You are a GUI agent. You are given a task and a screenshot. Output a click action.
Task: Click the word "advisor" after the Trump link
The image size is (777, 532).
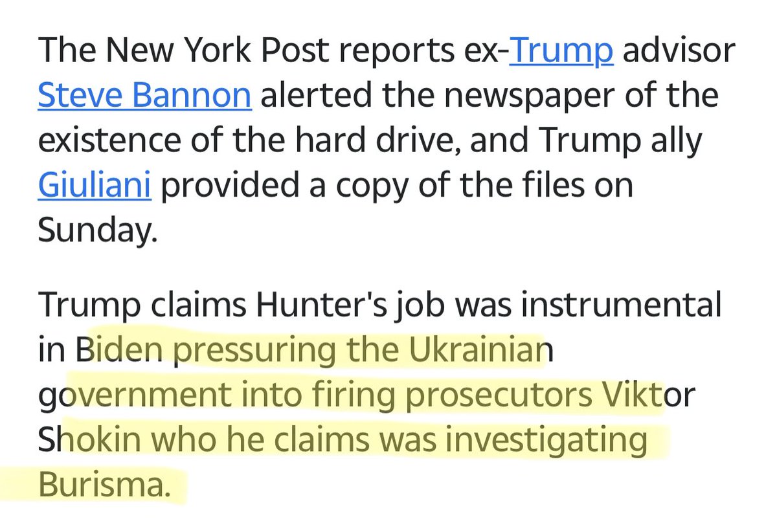pyautogui.click(x=680, y=52)
